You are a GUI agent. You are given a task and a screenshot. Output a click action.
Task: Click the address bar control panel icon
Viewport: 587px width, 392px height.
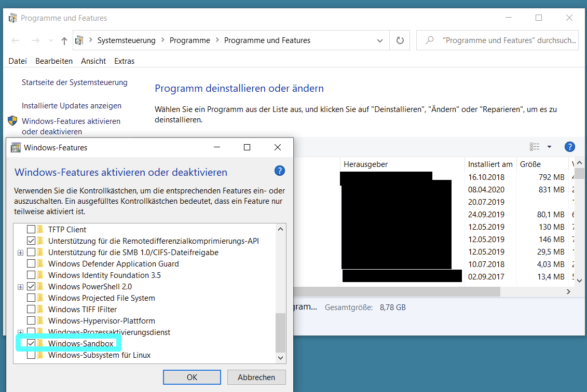79,40
